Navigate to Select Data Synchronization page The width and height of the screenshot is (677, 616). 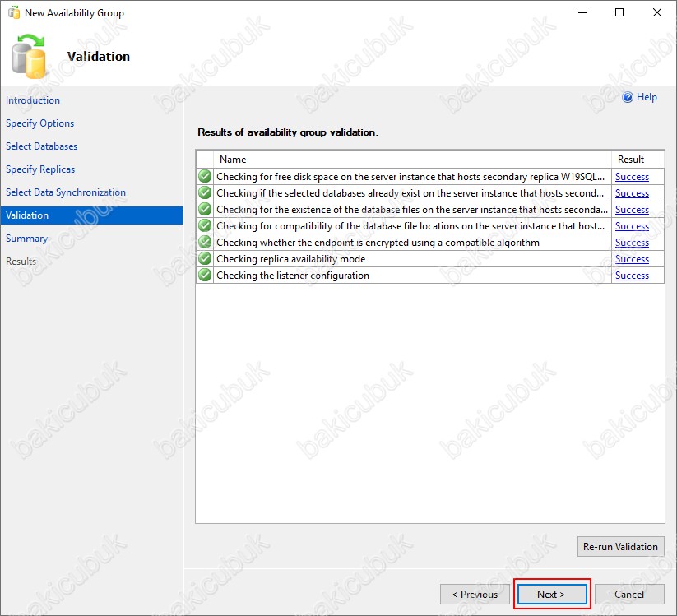[x=66, y=192]
